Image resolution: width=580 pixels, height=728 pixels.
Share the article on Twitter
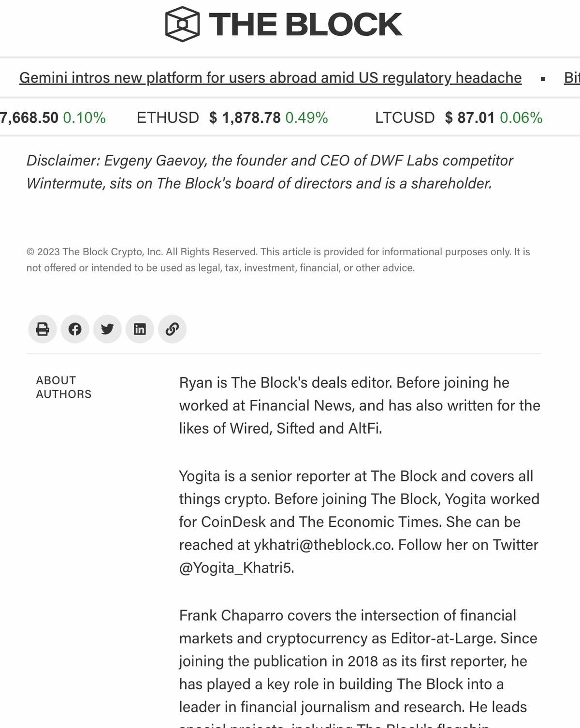coord(107,329)
